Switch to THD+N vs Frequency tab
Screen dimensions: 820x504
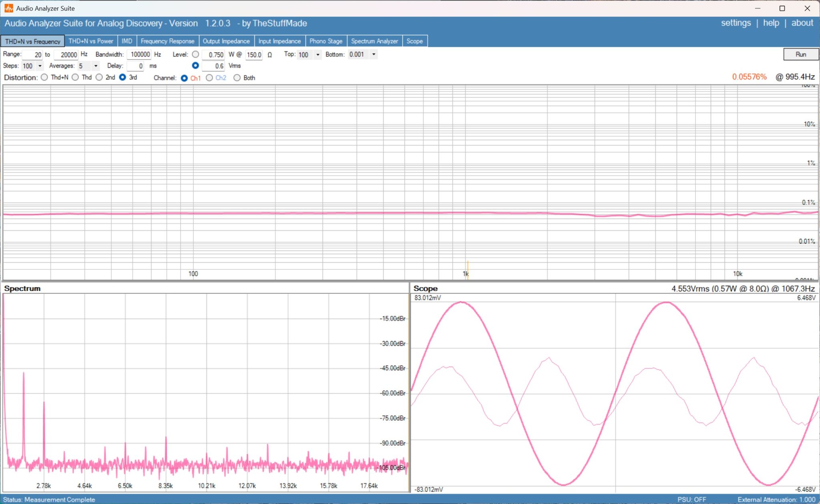[32, 41]
